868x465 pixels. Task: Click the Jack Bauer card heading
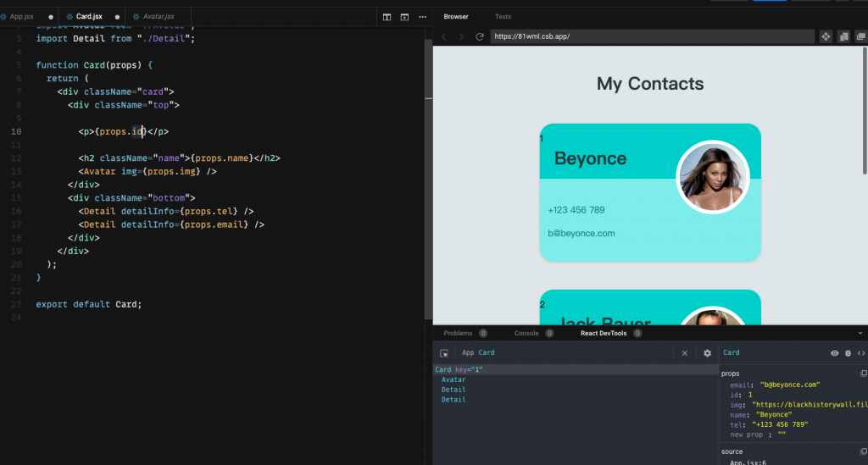(x=604, y=320)
